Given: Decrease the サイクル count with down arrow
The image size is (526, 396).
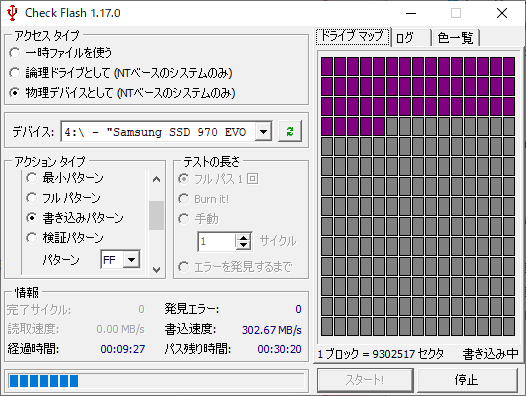Looking at the screenshot, I should 244,245.
